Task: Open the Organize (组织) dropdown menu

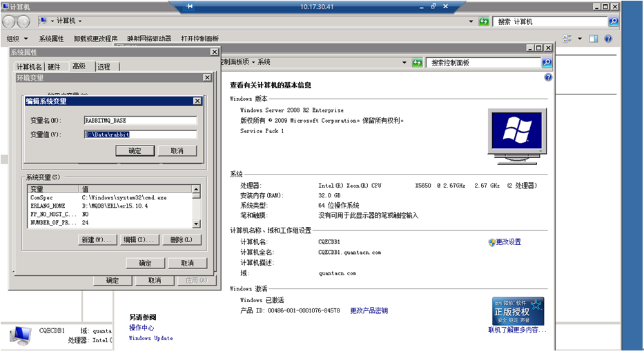Action: point(17,39)
